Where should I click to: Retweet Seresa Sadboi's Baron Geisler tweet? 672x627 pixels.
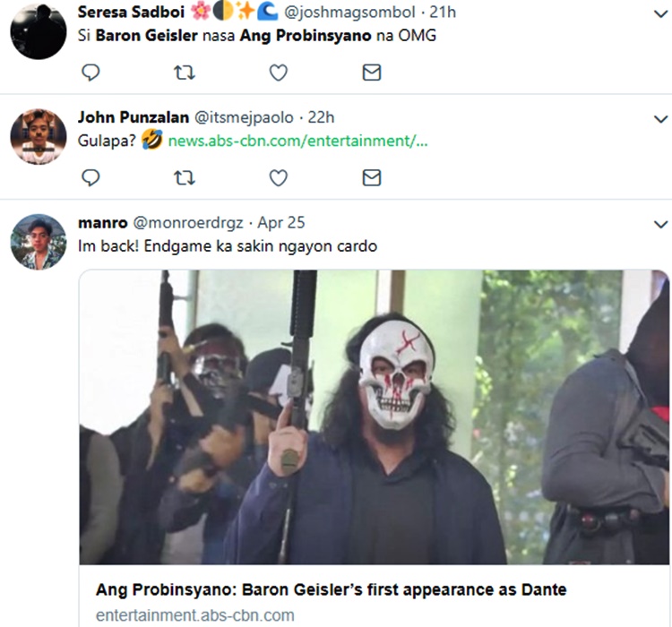pyautogui.click(x=185, y=73)
